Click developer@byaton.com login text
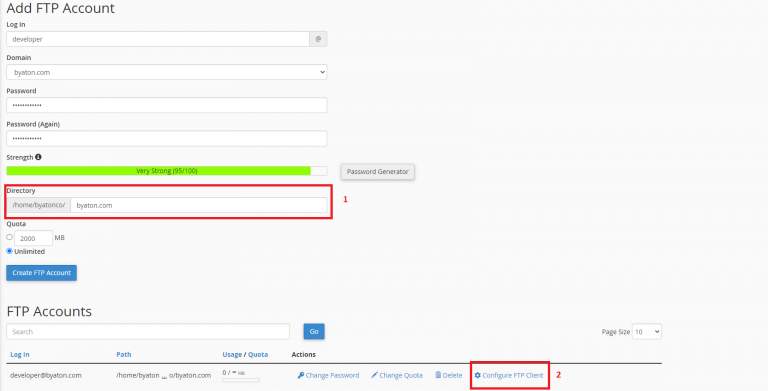 (46, 375)
